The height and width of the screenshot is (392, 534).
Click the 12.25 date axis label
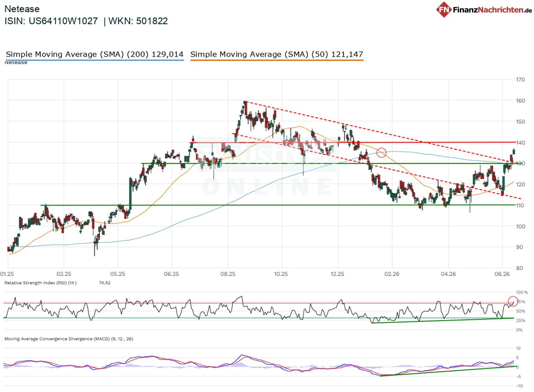(338, 274)
